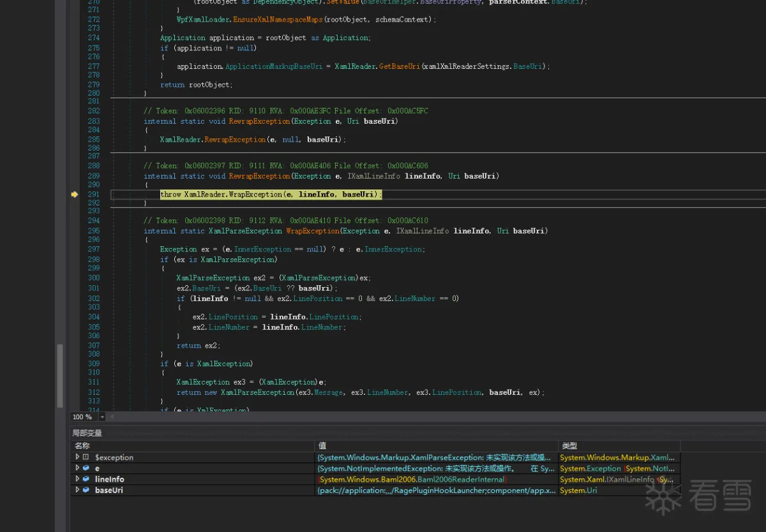Follow the GetBaseUri method reference on line 277
The image size is (766, 532).
point(400,66)
